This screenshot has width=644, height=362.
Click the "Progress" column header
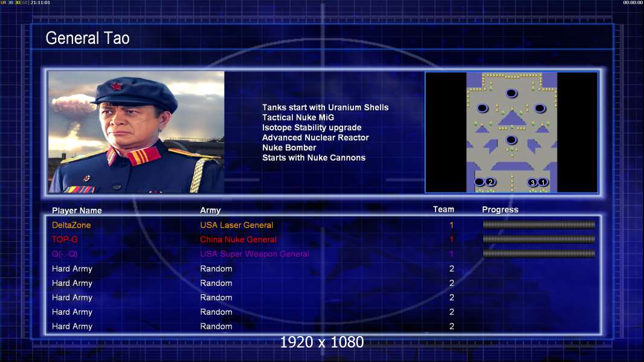pos(500,209)
